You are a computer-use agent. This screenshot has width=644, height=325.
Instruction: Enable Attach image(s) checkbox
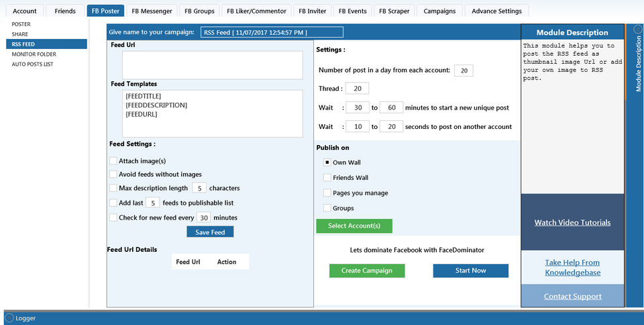coord(113,160)
